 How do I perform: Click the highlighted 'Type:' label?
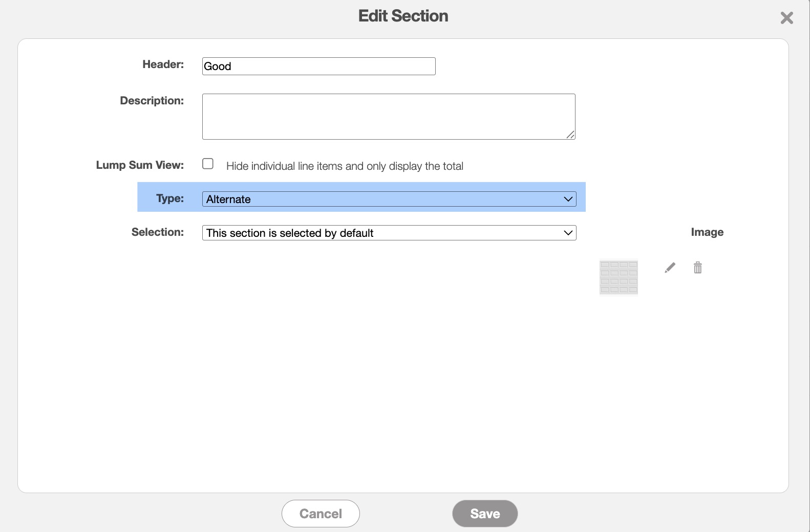click(170, 198)
